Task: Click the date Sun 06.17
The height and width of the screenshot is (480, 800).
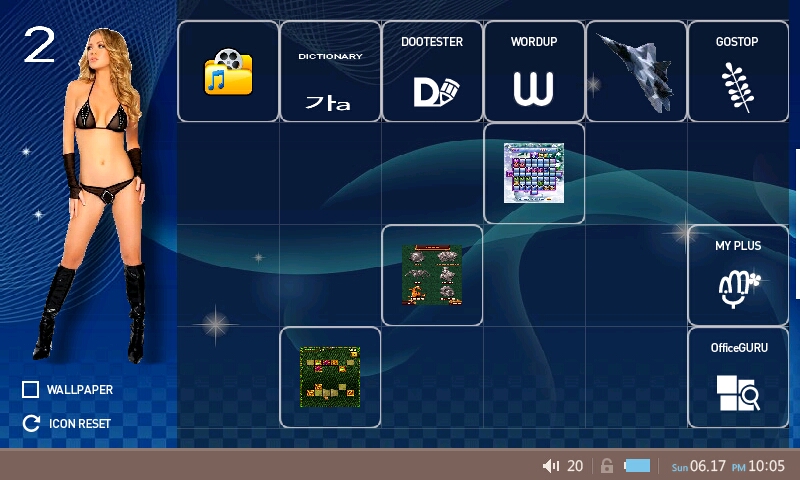Action: [698, 466]
